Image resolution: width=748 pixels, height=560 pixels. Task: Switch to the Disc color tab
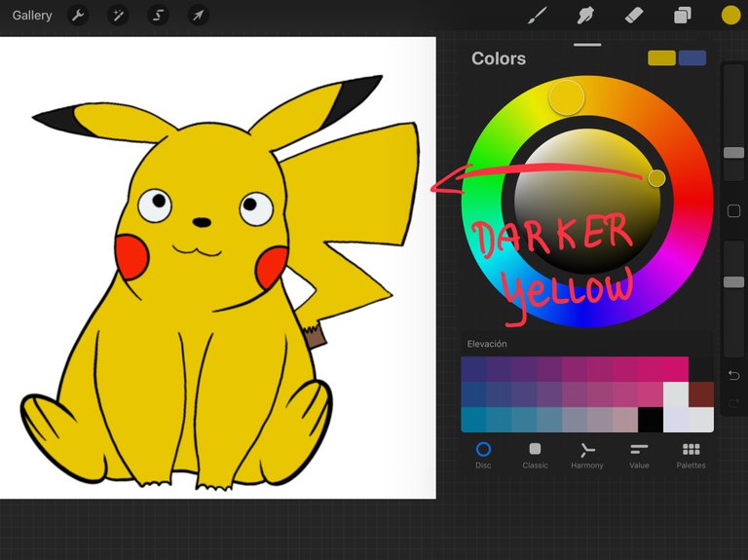(483, 455)
